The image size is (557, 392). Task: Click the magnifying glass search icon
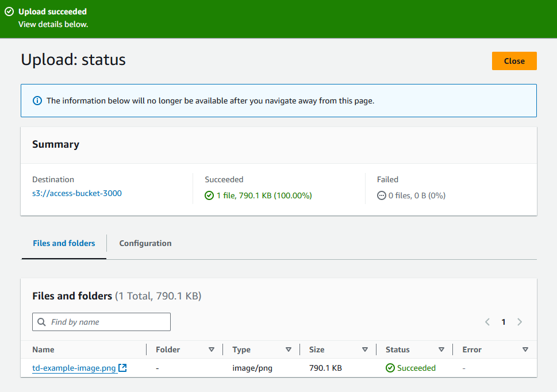pyautogui.click(x=41, y=322)
